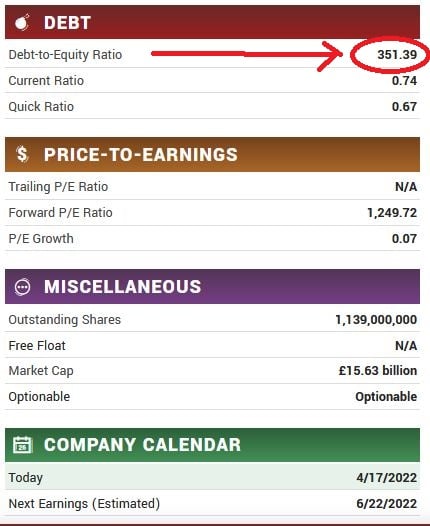The image size is (430, 526).
Task: Click the Debt-to-Equity Ratio label
Action: point(65,55)
